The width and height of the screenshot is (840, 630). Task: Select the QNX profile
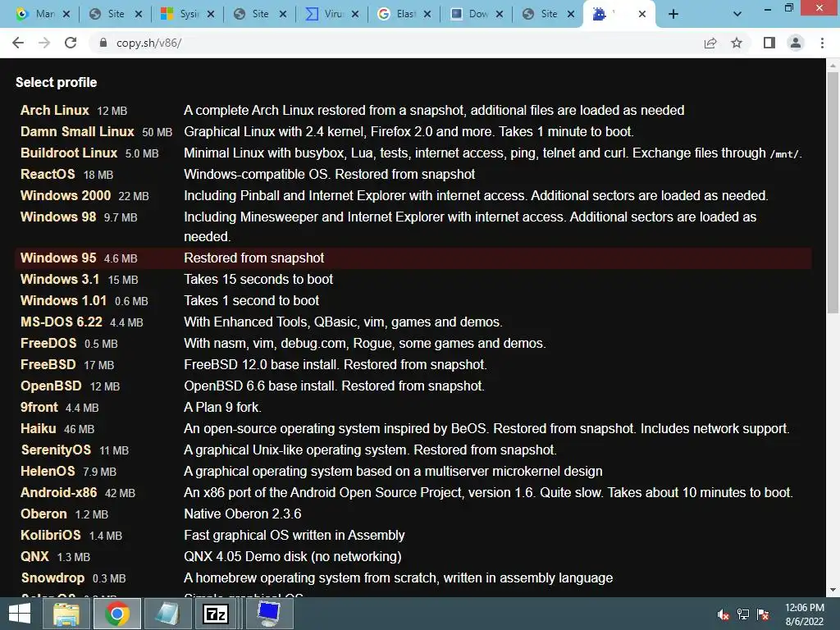[34, 557]
